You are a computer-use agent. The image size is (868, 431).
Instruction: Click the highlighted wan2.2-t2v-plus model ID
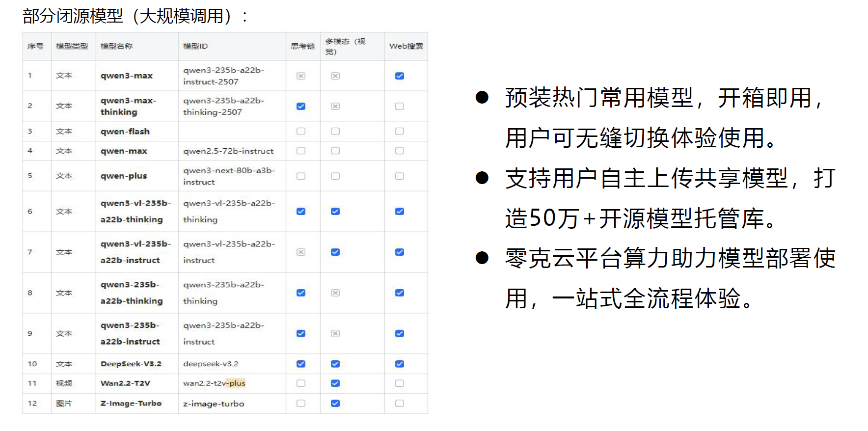pyautogui.click(x=214, y=383)
